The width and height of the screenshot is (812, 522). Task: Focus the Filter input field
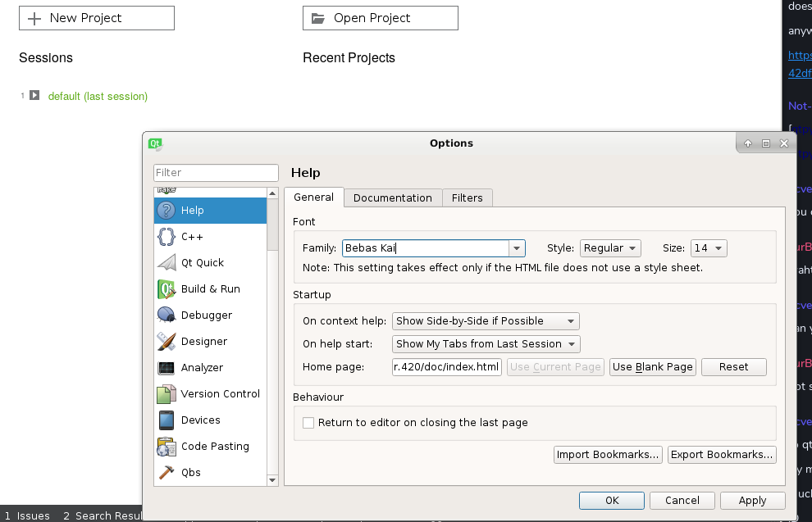point(216,173)
